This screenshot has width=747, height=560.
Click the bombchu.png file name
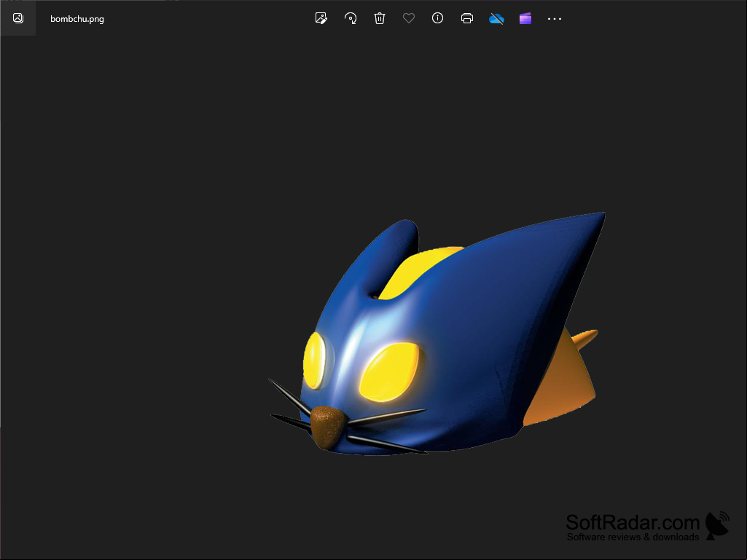[x=77, y=19]
